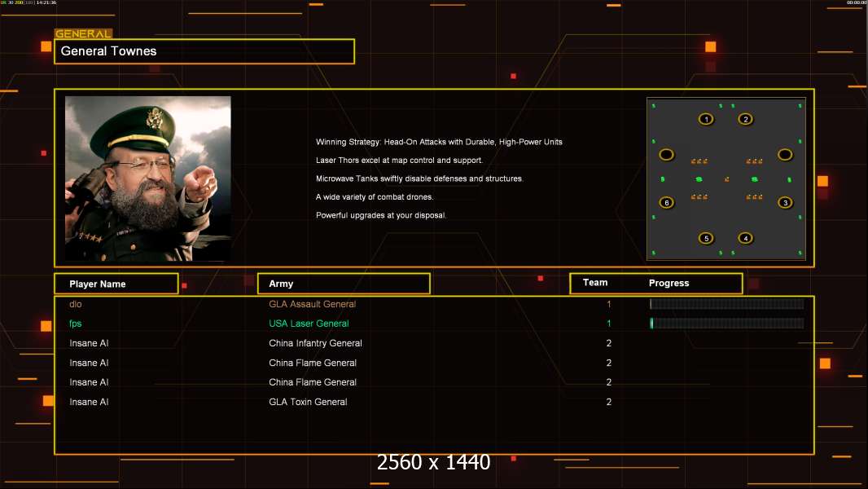This screenshot has height=489, width=868.
Task: Select start position 6 on the minimap
Action: (x=667, y=203)
